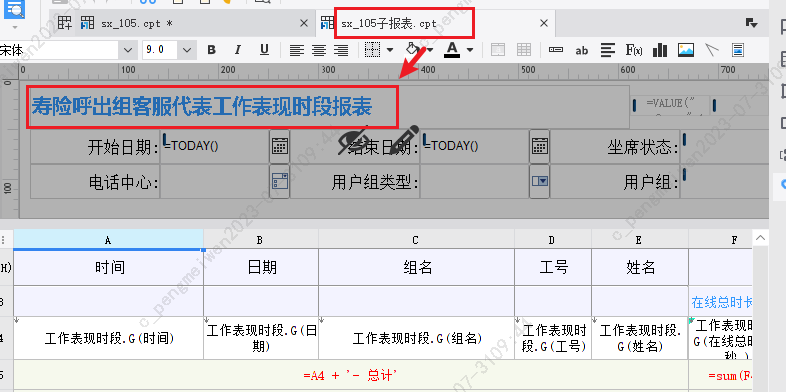
Task: Toggle italic formatting
Action: pos(238,50)
